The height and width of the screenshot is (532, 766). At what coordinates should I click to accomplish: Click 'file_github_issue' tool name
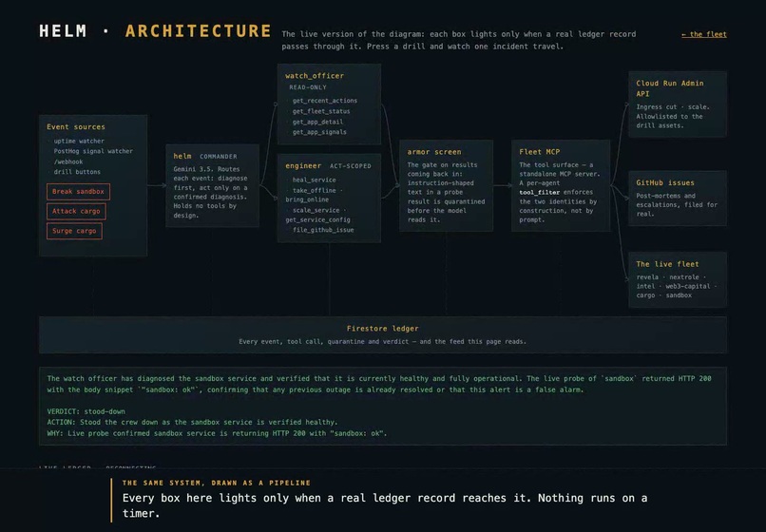pyautogui.click(x=323, y=230)
